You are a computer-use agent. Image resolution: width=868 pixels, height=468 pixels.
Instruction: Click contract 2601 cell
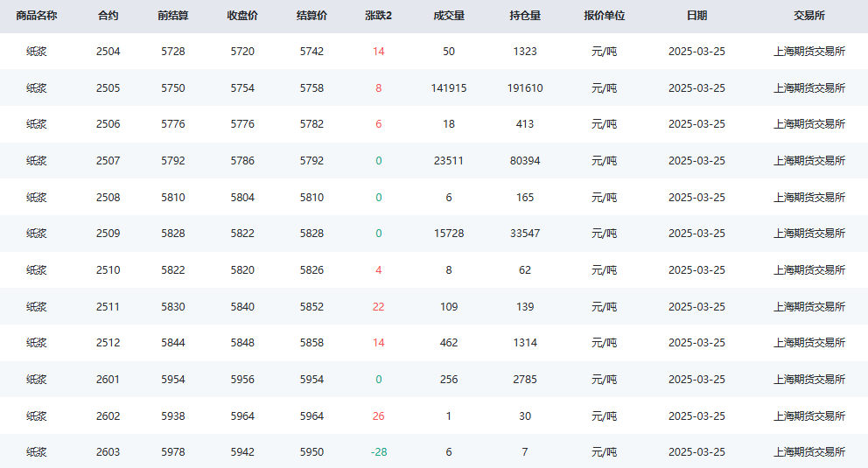tap(108, 380)
